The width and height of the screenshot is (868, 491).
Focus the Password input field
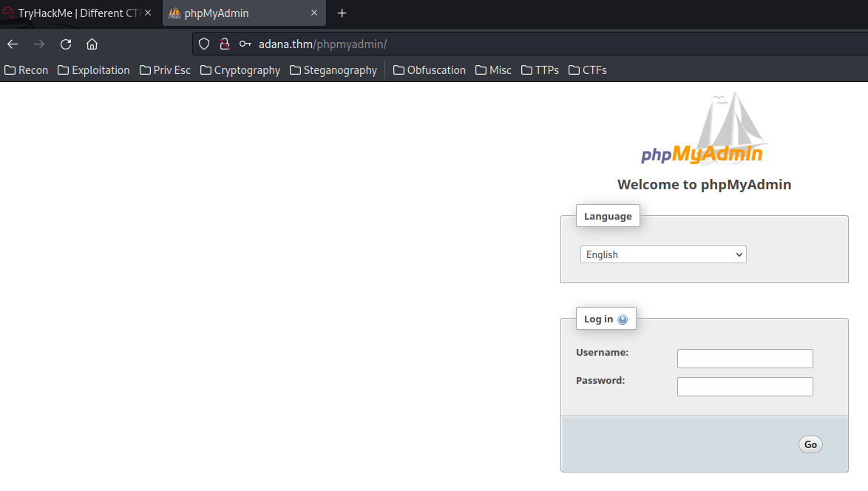[x=745, y=387]
